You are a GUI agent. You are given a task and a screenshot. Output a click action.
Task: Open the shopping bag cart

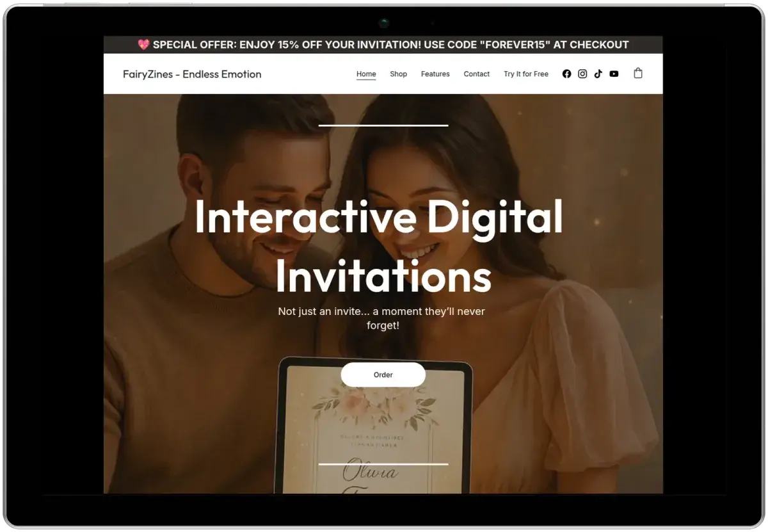[637, 73]
